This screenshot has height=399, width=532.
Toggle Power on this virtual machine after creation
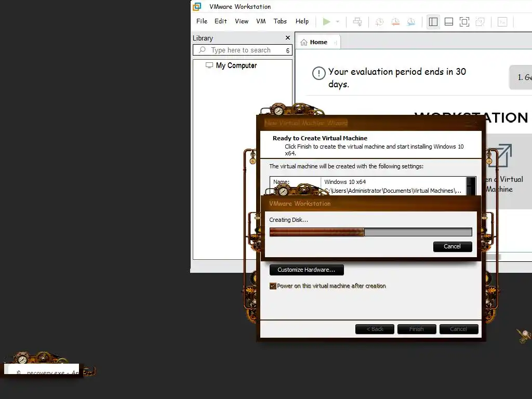pyautogui.click(x=273, y=286)
